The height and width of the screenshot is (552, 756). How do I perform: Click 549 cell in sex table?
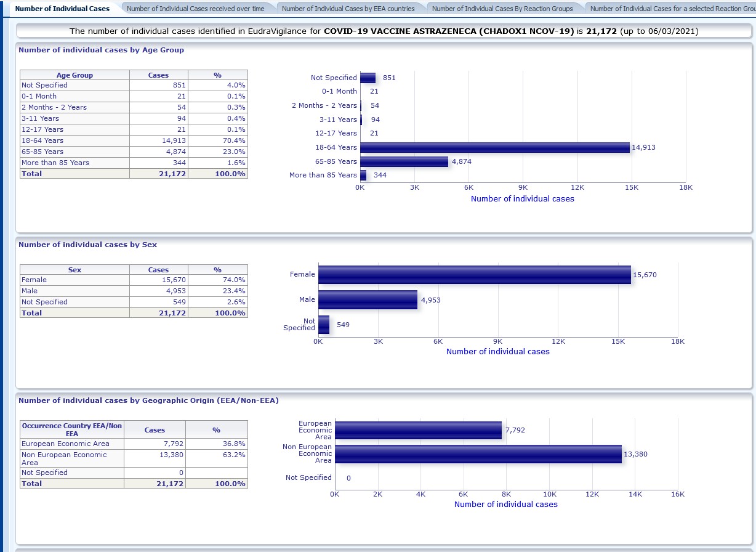point(159,302)
